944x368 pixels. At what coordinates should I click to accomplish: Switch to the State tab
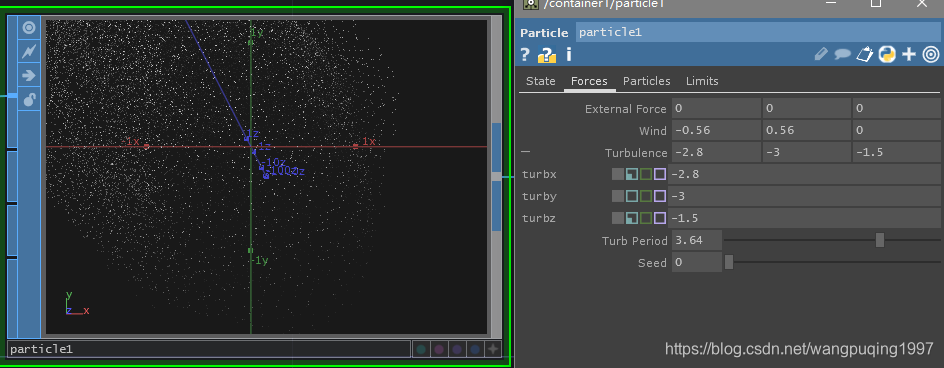[541, 81]
